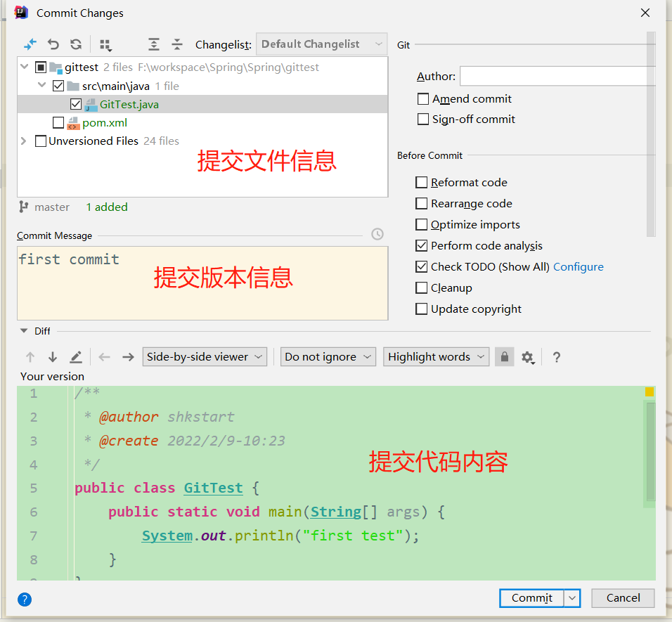672x622 pixels.
Task: Click the next file right arrow
Action: click(128, 357)
